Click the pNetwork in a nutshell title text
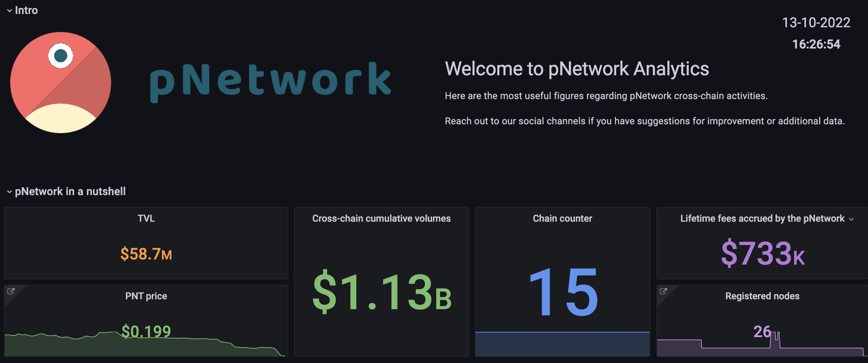The image size is (868, 363). [70, 191]
